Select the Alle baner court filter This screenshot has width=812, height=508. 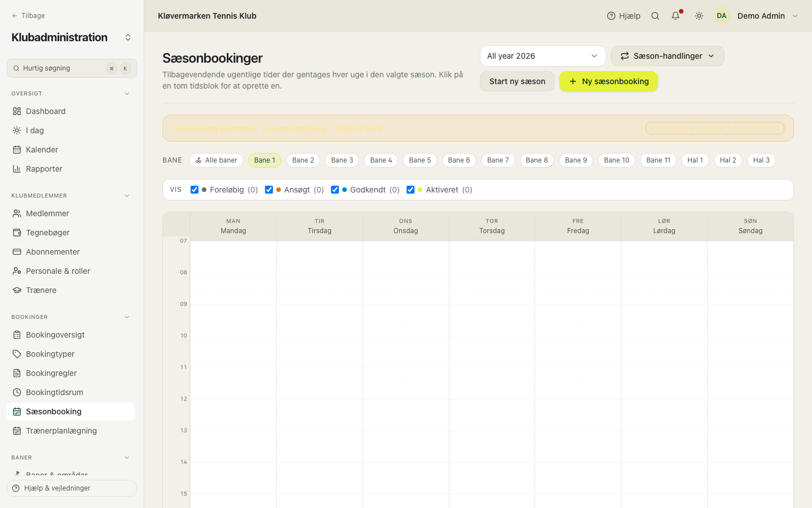pos(216,160)
